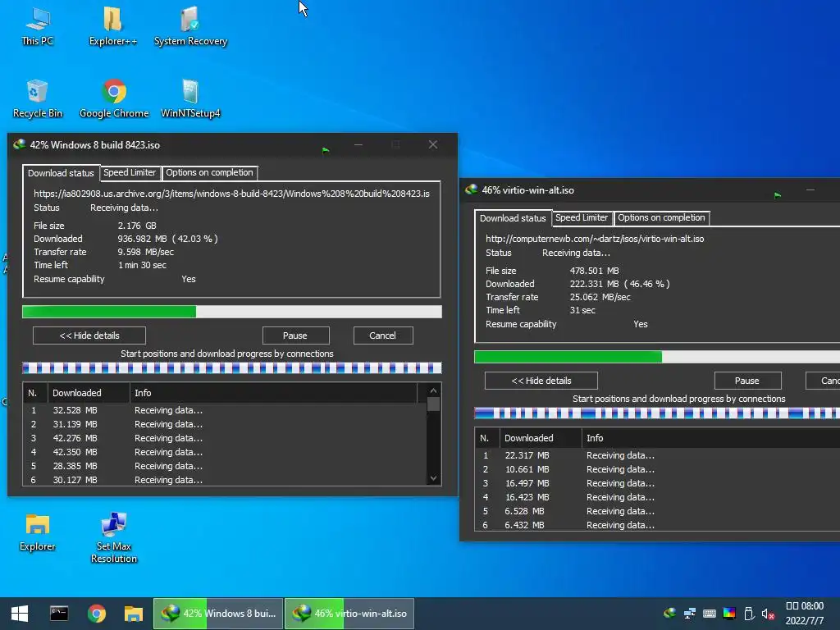Open the Explorer++ desktop icon
Image resolution: width=840 pixels, height=630 pixels.
point(112,27)
